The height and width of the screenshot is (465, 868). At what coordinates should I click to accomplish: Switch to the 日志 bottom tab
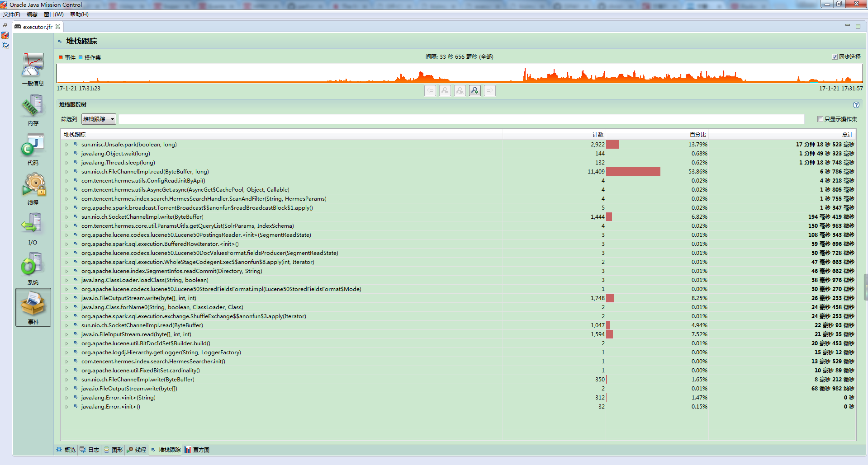pyautogui.click(x=90, y=450)
